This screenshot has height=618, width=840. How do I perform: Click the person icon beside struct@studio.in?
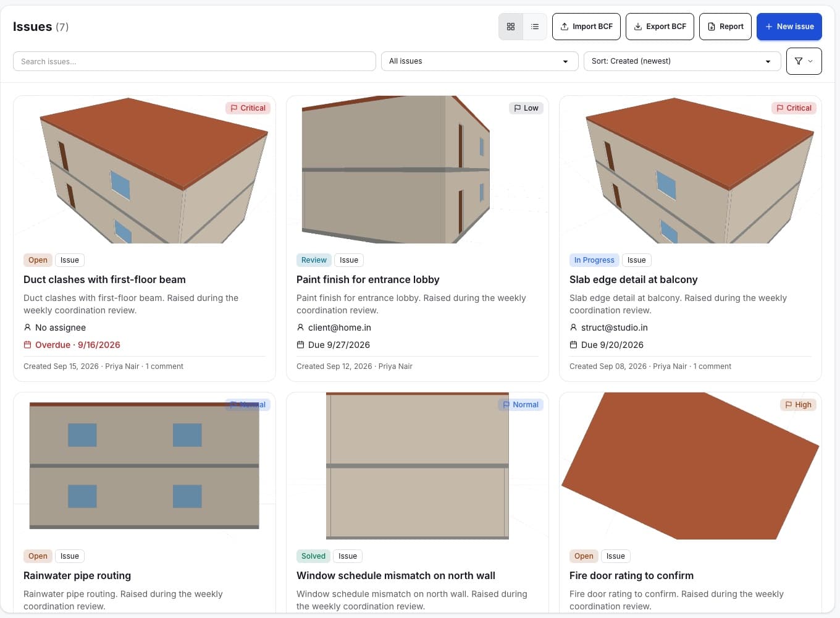click(573, 328)
